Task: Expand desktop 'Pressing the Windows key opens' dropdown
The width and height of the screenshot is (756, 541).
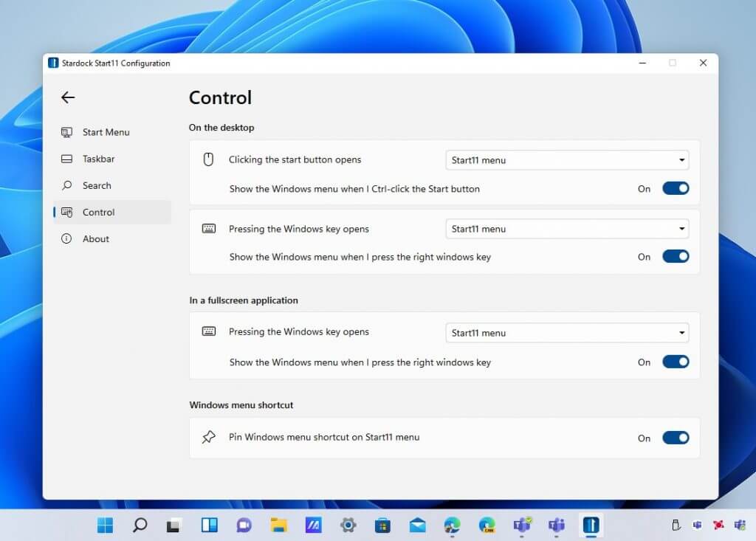Action: (x=567, y=229)
